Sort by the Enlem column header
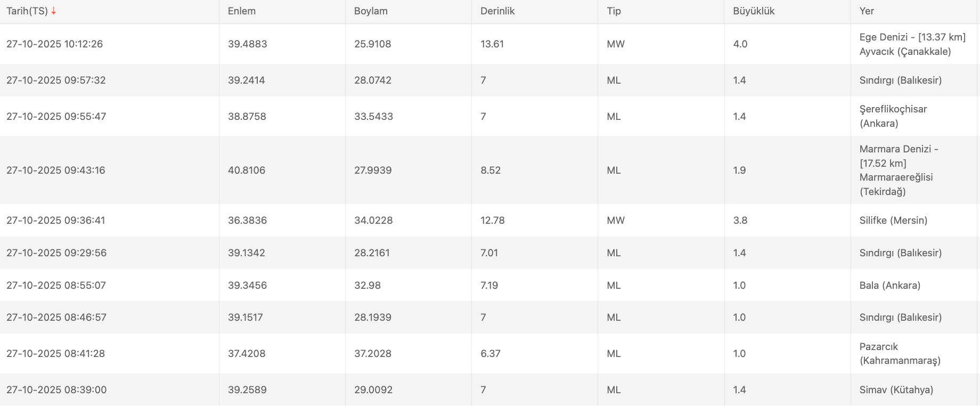 pyautogui.click(x=242, y=11)
